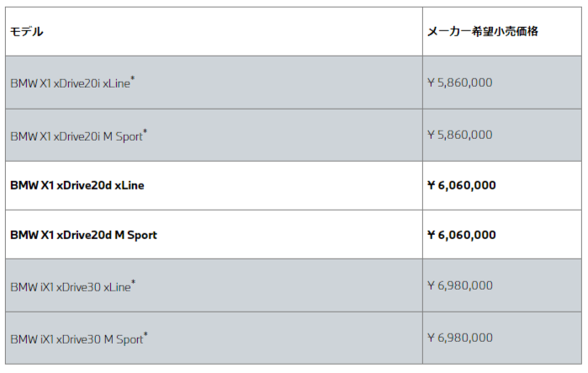The height and width of the screenshot is (373, 588).
Task: Click the yen sign in the xDrive20d xLine price
Action: [432, 185]
